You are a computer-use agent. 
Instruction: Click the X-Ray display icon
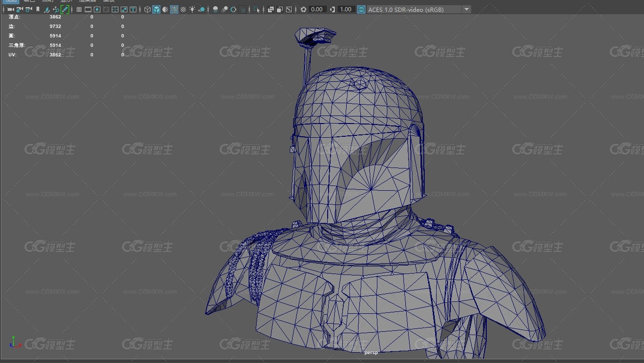point(271,9)
